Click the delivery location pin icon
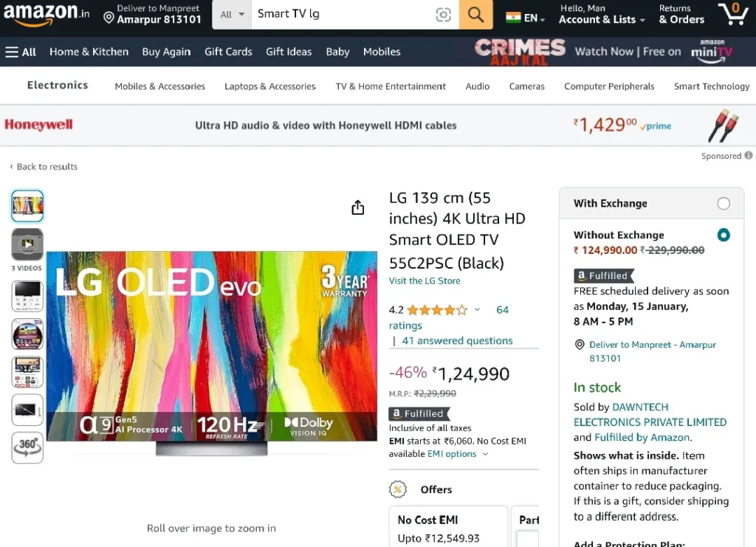This screenshot has width=756, height=547. point(109,18)
